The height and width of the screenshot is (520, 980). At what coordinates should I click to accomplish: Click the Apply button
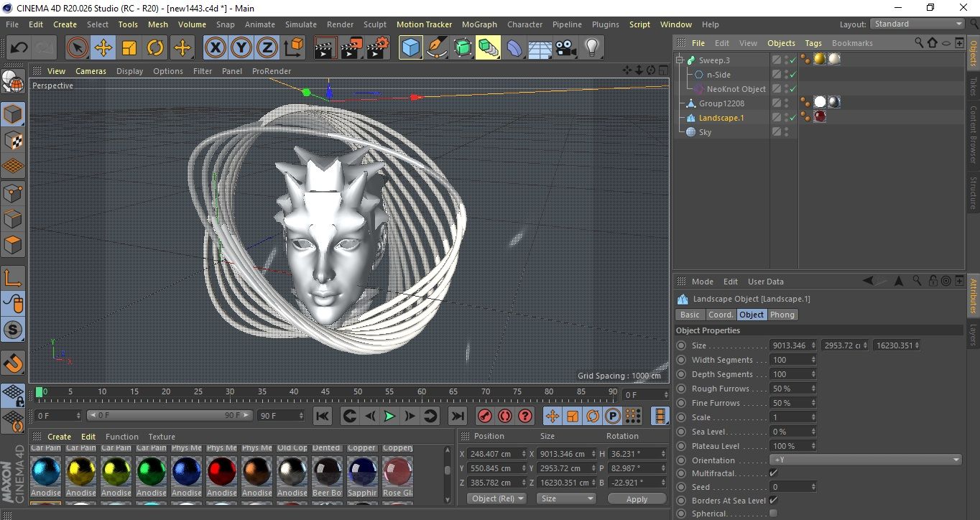coord(637,498)
